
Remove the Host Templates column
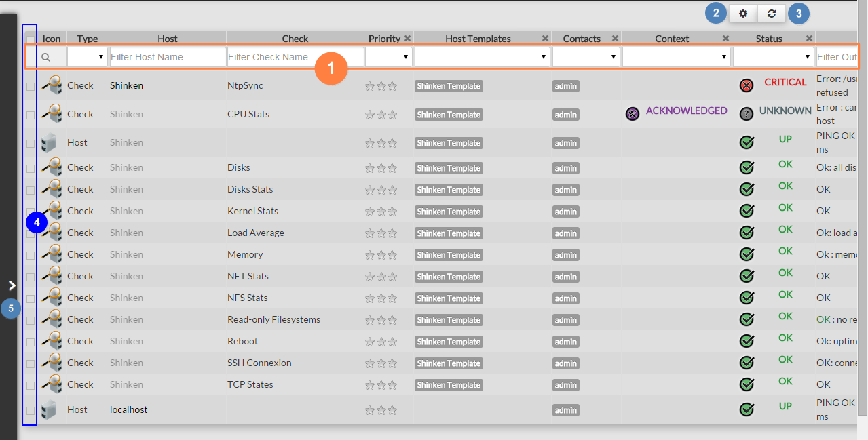click(545, 39)
